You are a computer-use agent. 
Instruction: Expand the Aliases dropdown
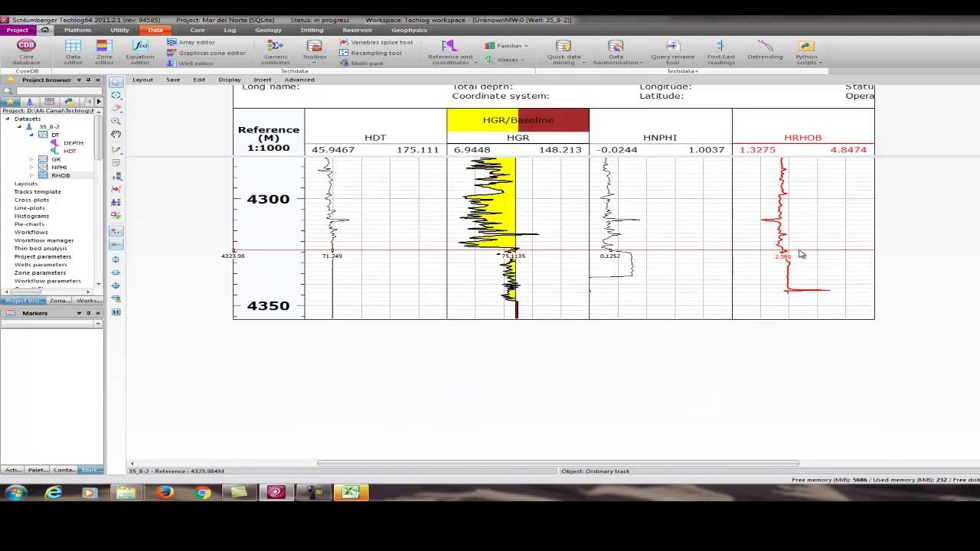[x=505, y=60]
